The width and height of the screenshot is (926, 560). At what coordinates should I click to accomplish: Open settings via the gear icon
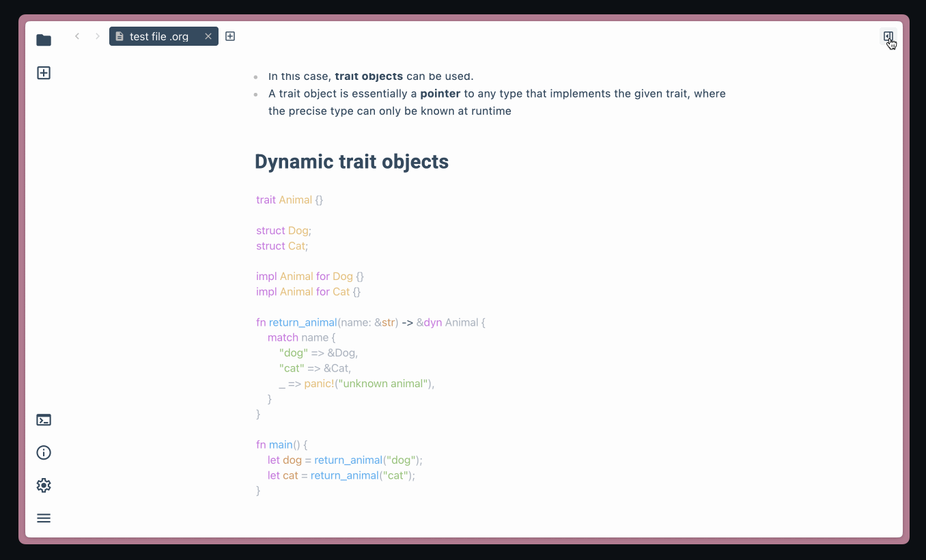click(44, 486)
